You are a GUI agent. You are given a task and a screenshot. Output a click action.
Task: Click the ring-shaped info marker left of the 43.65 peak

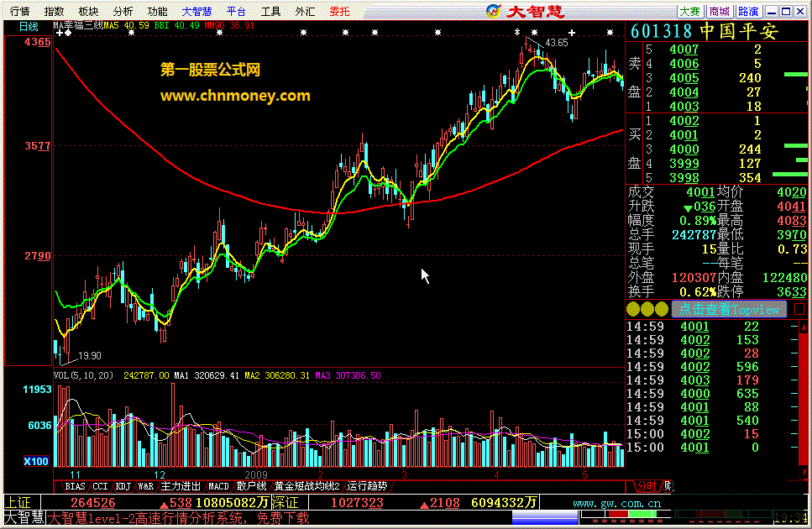pos(516,32)
